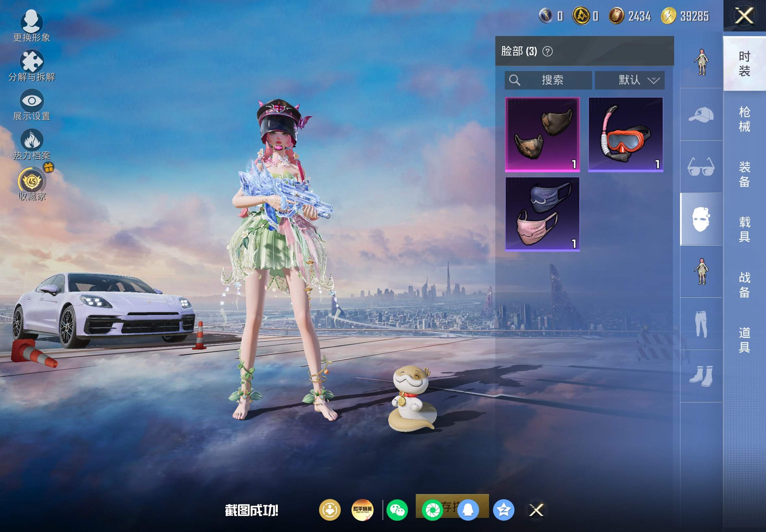Open the 时装 tab
Image resolution: width=766 pixels, height=532 pixels.
[744, 64]
